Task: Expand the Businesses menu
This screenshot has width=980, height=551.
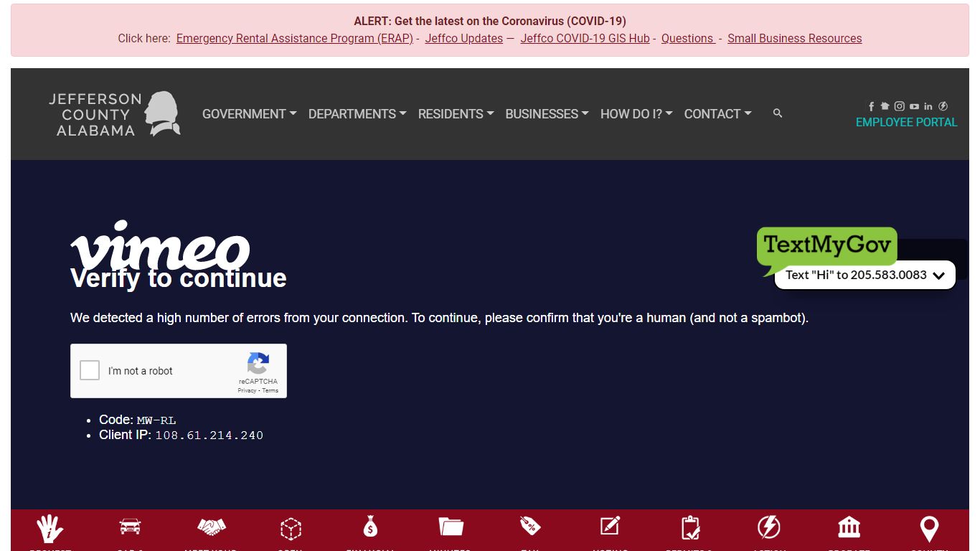Action: coord(547,114)
